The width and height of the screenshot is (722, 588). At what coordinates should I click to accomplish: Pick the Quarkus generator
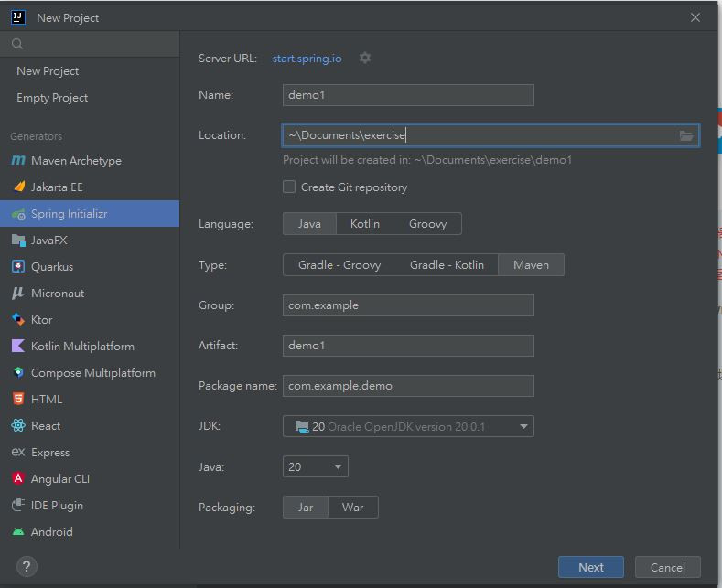tap(52, 267)
